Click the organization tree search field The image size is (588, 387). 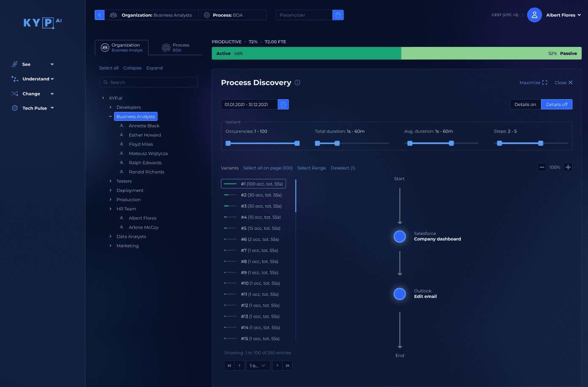point(148,82)
